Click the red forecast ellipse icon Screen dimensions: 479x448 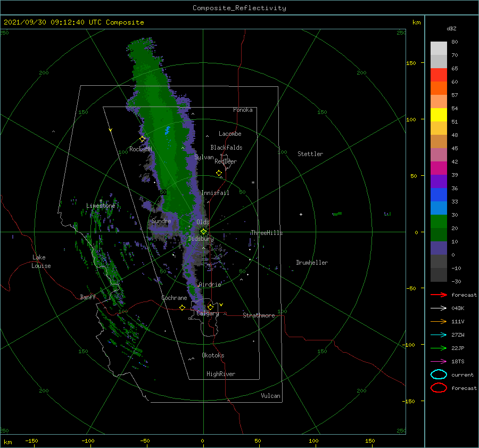pyautogui.click(x=439, y=388)
